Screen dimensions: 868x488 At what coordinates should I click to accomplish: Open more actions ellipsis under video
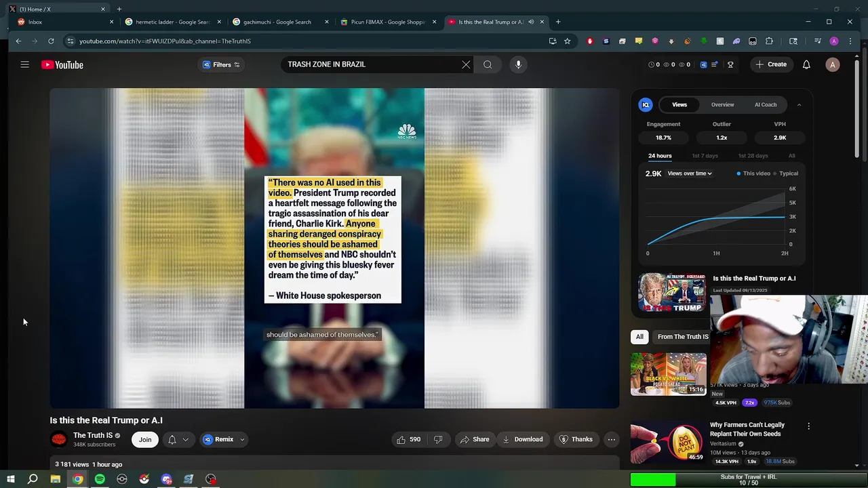pyautogui.click(x=612, y=439)
